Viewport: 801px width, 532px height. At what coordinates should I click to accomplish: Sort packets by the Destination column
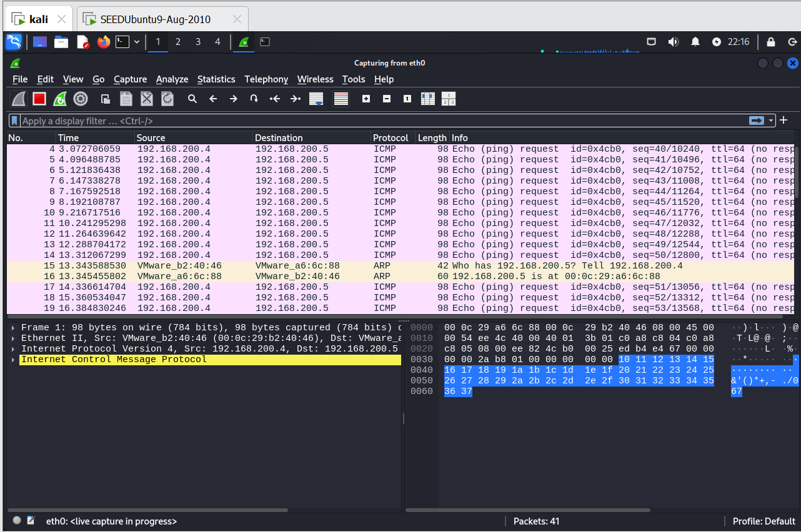(x=311, y=138)
